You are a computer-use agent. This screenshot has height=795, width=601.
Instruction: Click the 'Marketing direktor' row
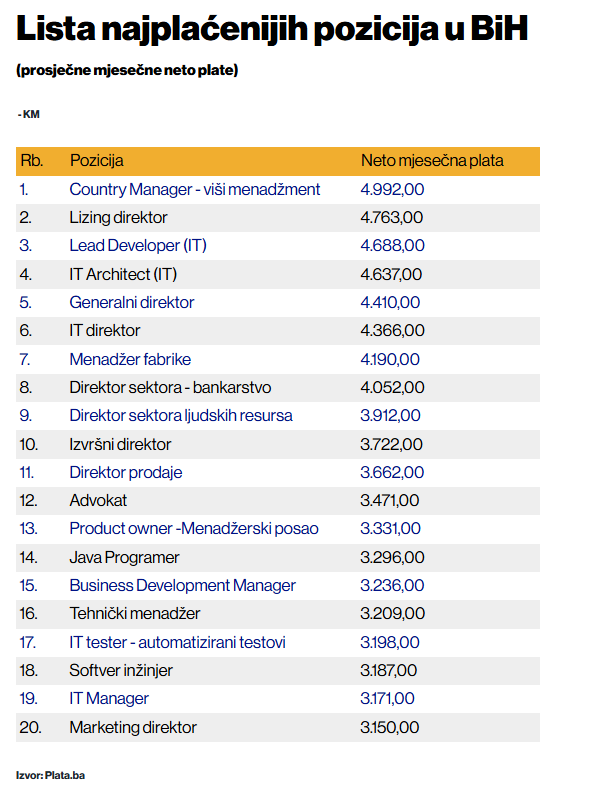[133, 727]
